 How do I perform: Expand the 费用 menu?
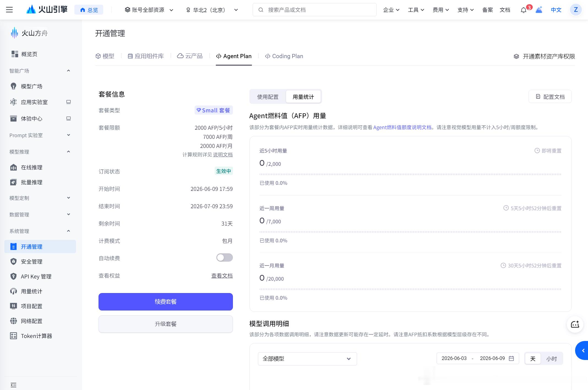pos(441,10)
